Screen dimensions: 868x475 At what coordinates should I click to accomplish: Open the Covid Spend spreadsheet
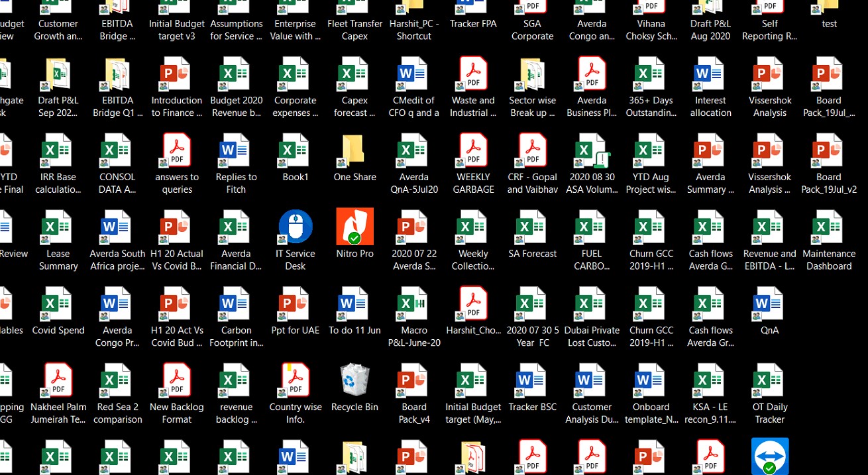point(58,303)
